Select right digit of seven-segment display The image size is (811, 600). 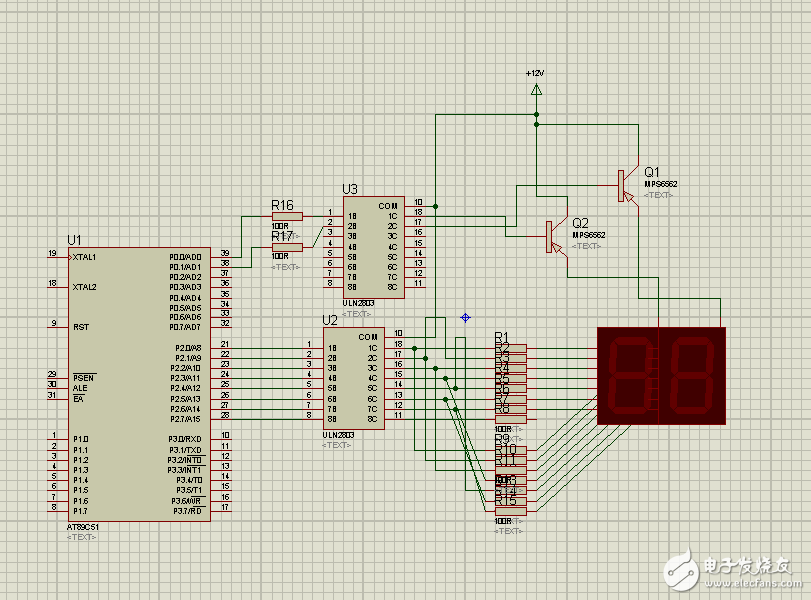(692, 376)
